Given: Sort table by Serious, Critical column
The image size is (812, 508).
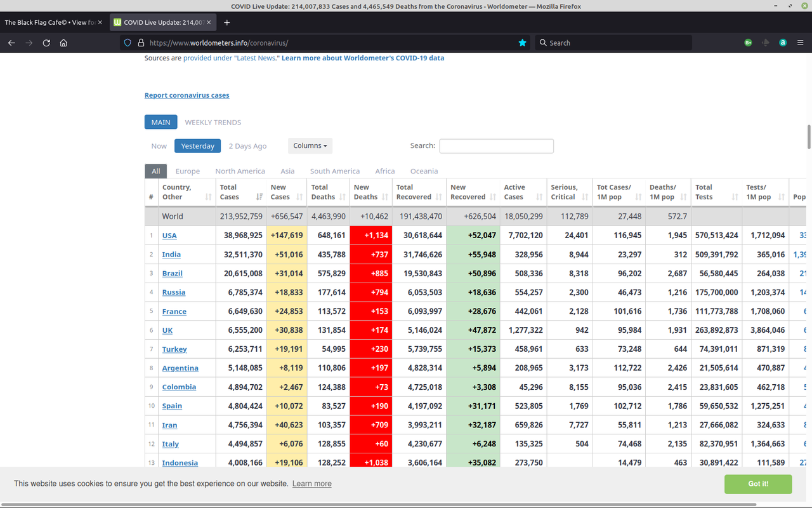Looking at the screenshot, I should 570,192.
